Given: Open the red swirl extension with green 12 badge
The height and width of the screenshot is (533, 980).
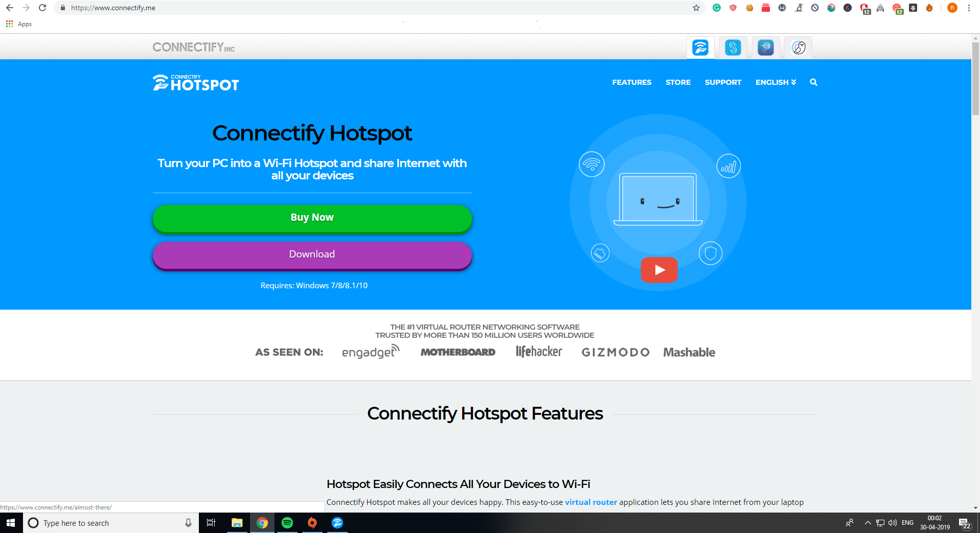Looking at the screenshot, I should tap(898, 9).
